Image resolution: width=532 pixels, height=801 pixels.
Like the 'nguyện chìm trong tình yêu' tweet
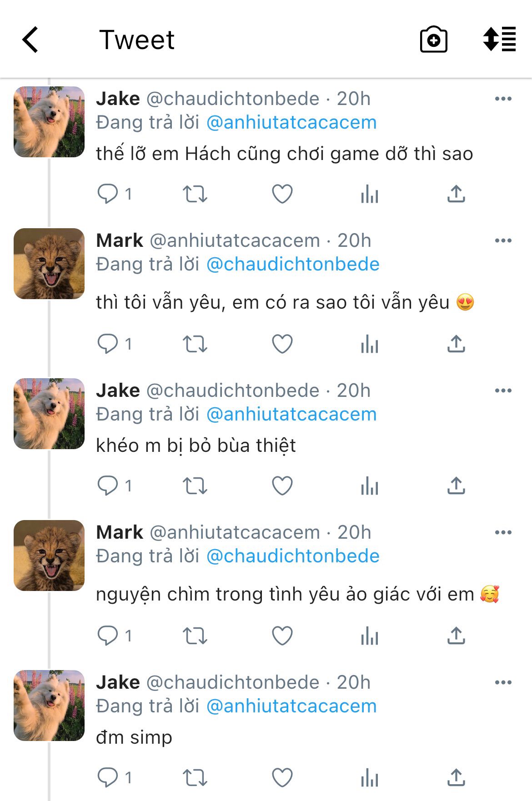(x=282, y=636)
